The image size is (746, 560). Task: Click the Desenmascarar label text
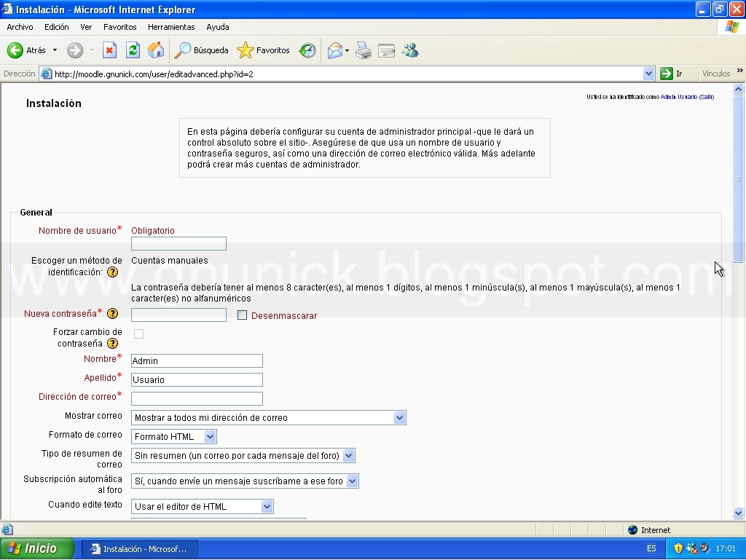pyautogui.click(x=284, y=315)
